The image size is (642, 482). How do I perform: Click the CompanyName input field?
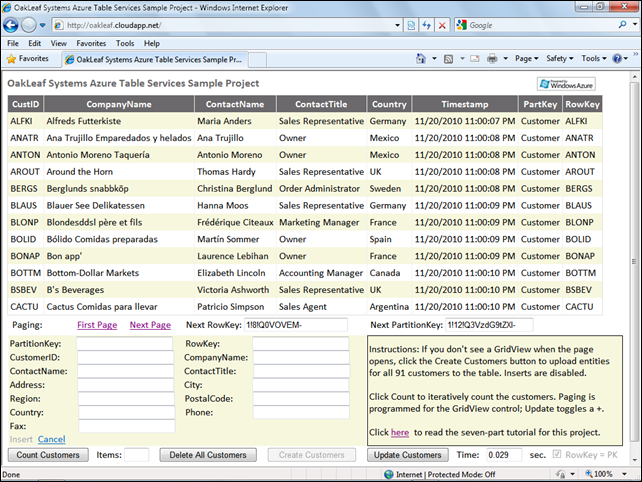[x=301, y=358]
